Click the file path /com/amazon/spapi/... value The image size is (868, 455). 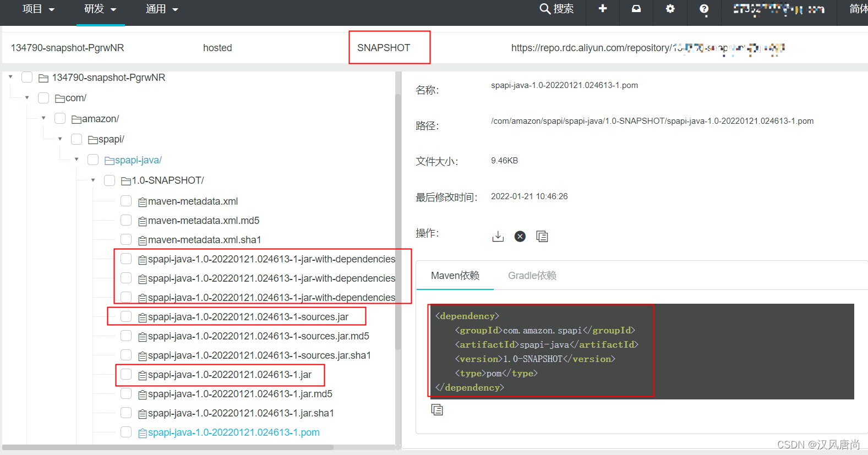[652, 121]
